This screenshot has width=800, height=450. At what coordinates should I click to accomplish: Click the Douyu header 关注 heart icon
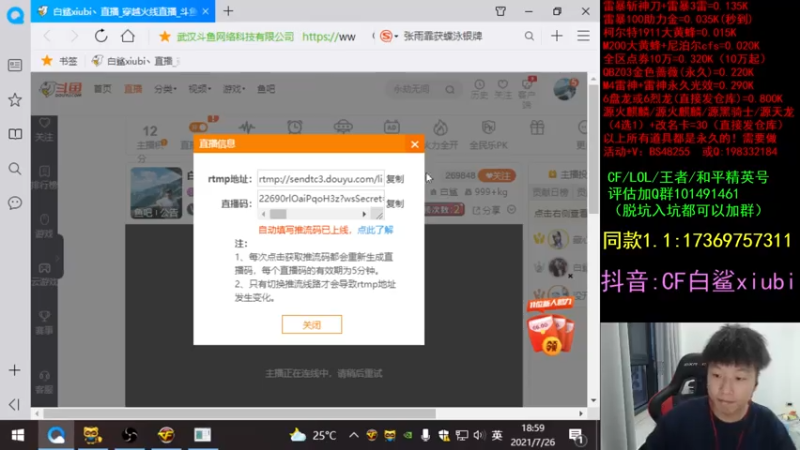click(x=503, y=89)
